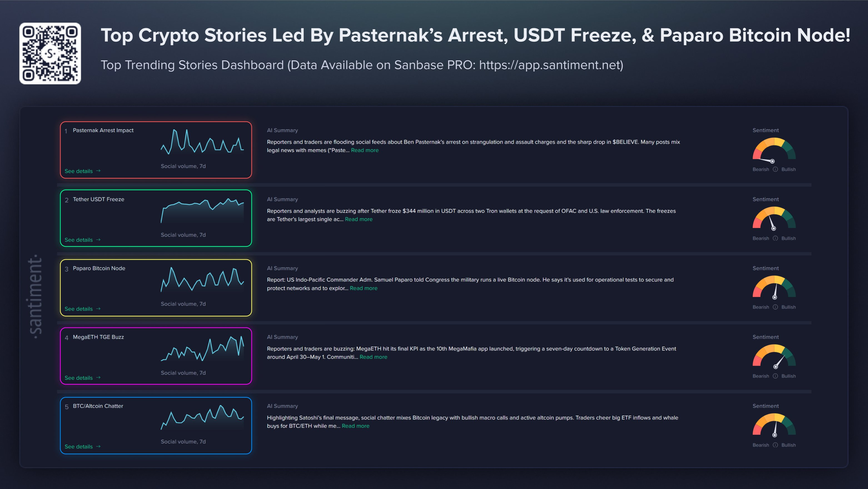This screenshot has width=868, height=489.
Task: Expand Read more in Paparo AI summary
Action: (364, 288)
